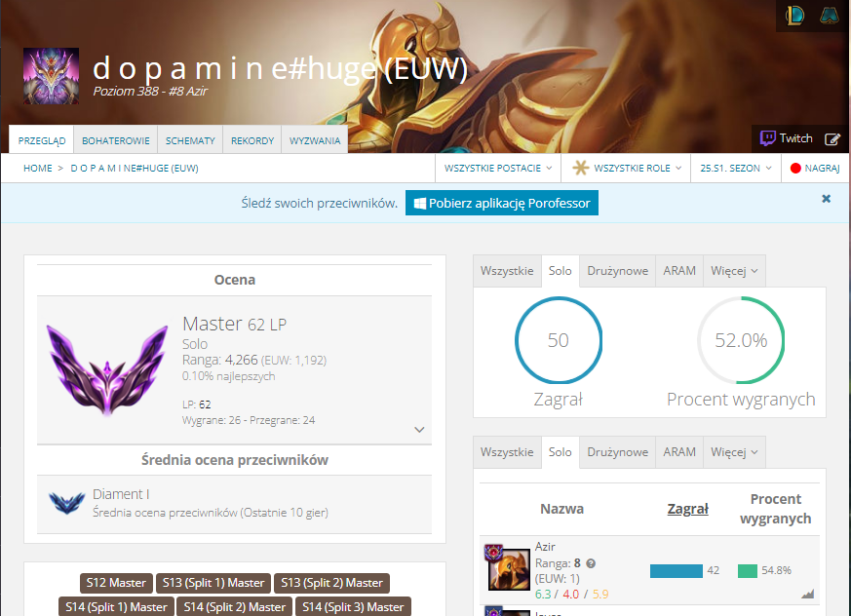Click the help icon next to Ranga 8
The width and height of the screenshot is (851, 616).
coord(591,563)
